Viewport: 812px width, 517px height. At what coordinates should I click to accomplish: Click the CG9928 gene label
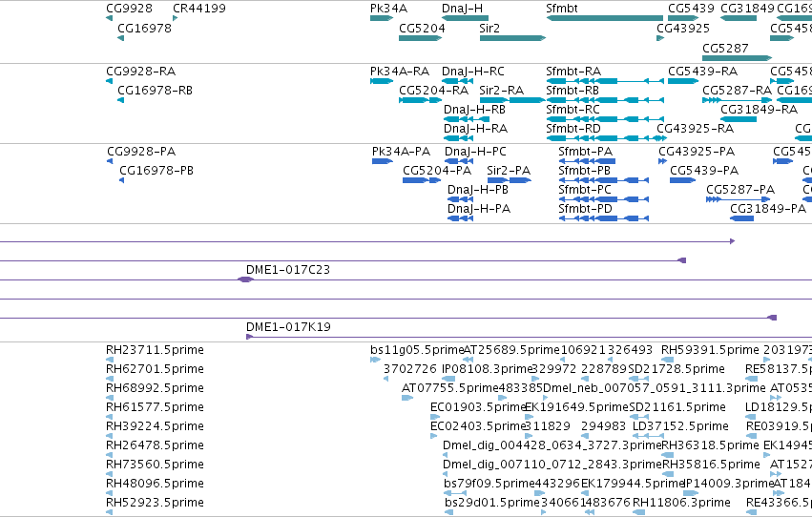130,9
